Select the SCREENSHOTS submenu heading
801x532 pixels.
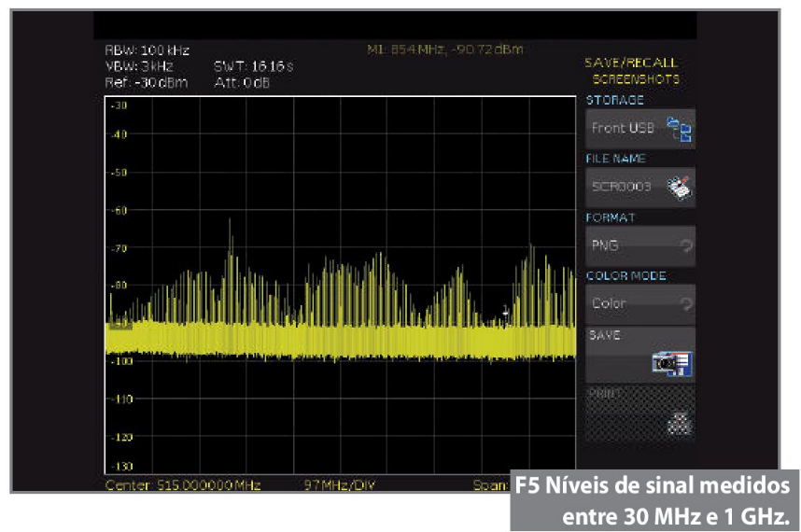(x=636, y=79)
